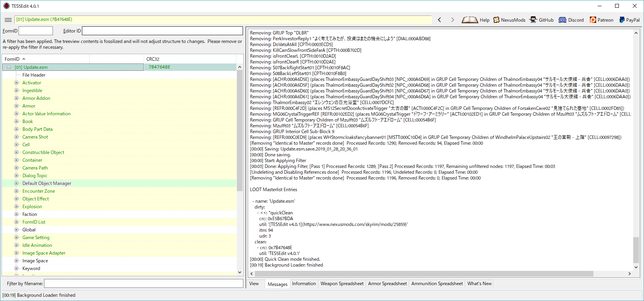Image resolution: width=644 pixels, height=301 pixels.
Task: Open Help book button
Action: 476,20
